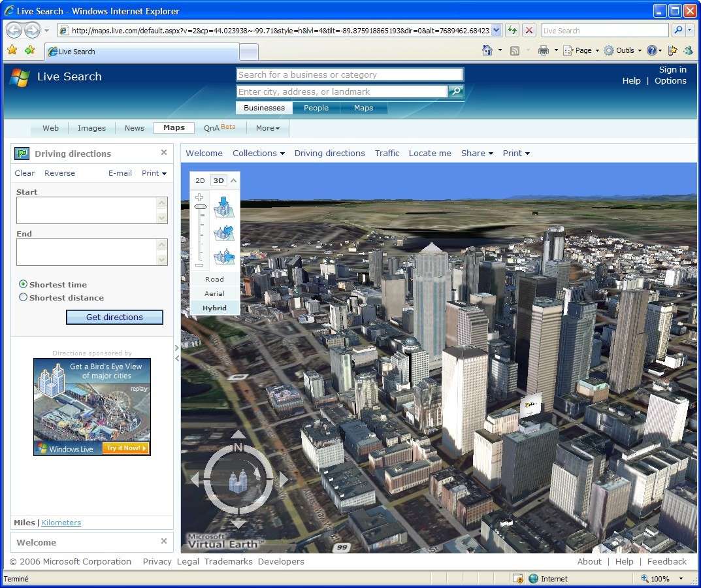Click the IE Forward arrow button
Image resolution: width=701 pixels, height=588 pixels.
point(32,31)
